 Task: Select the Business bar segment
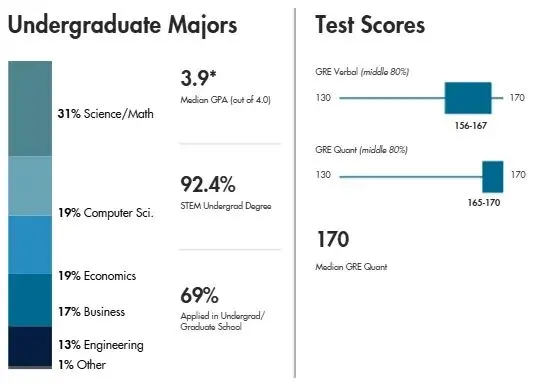click(30, 300)
